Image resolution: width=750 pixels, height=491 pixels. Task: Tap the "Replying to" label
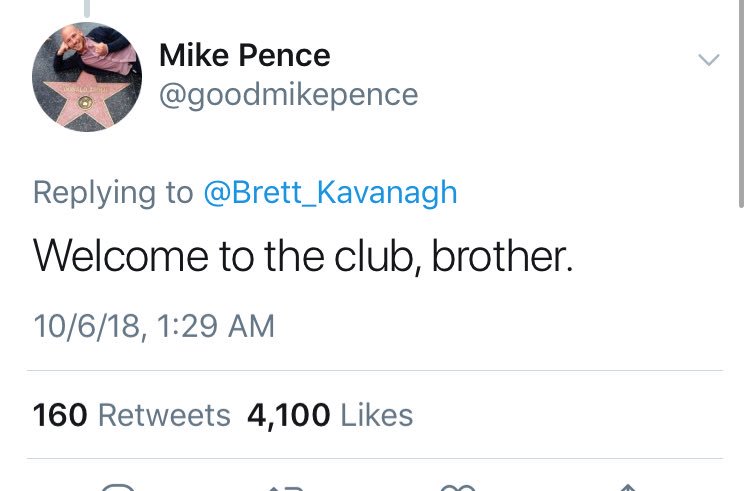(113, 192)
